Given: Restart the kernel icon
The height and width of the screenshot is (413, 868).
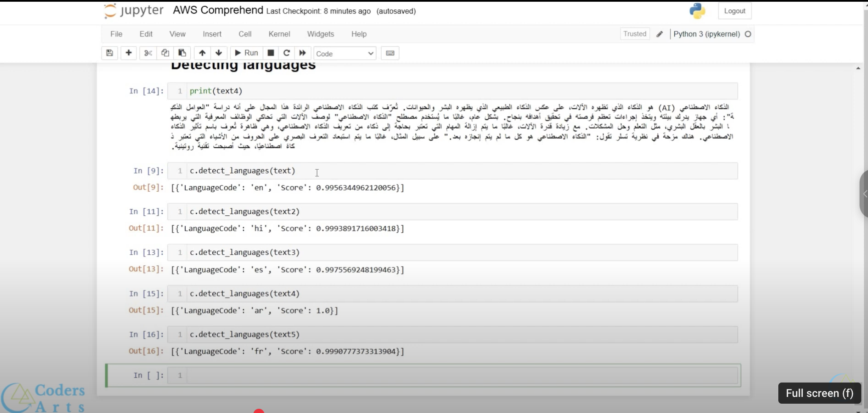Looking at the screenshot, I should (x=286, y=53).
